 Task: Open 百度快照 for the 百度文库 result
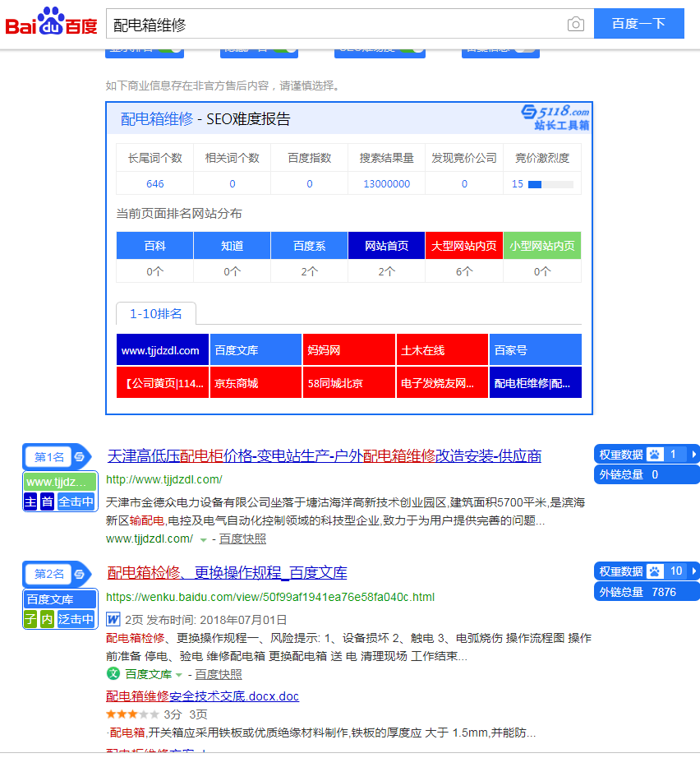[x=219, y=674]
